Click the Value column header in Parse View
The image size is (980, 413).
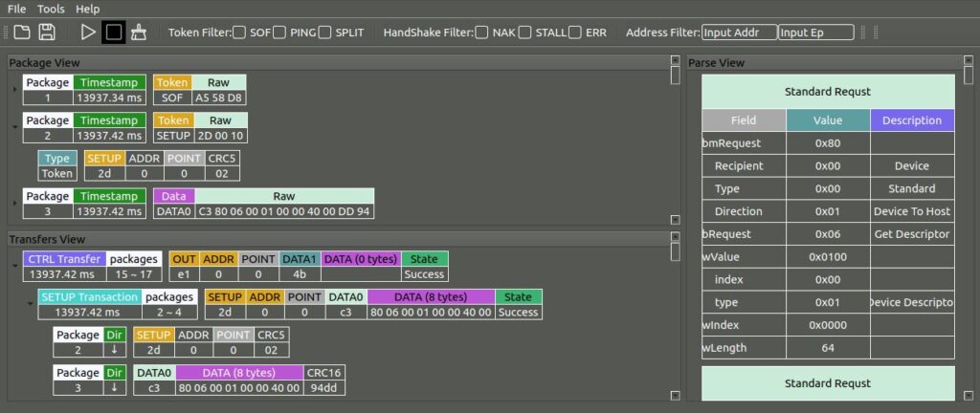(828, 120)
